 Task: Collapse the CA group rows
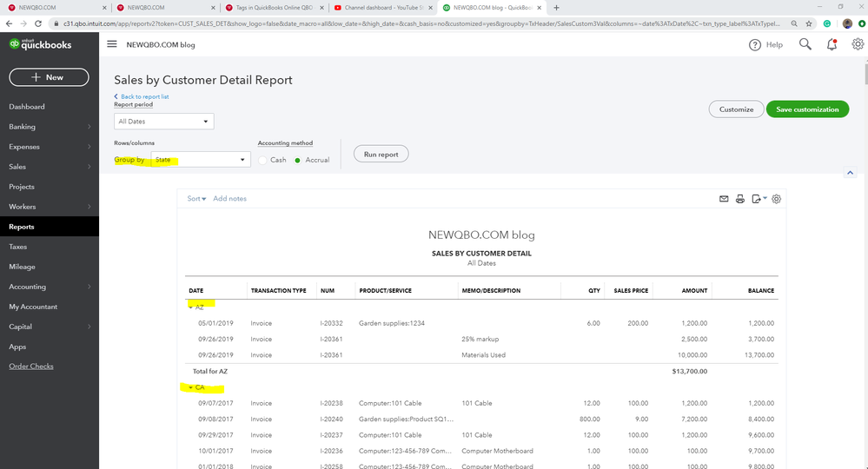(x=190, y=387)
